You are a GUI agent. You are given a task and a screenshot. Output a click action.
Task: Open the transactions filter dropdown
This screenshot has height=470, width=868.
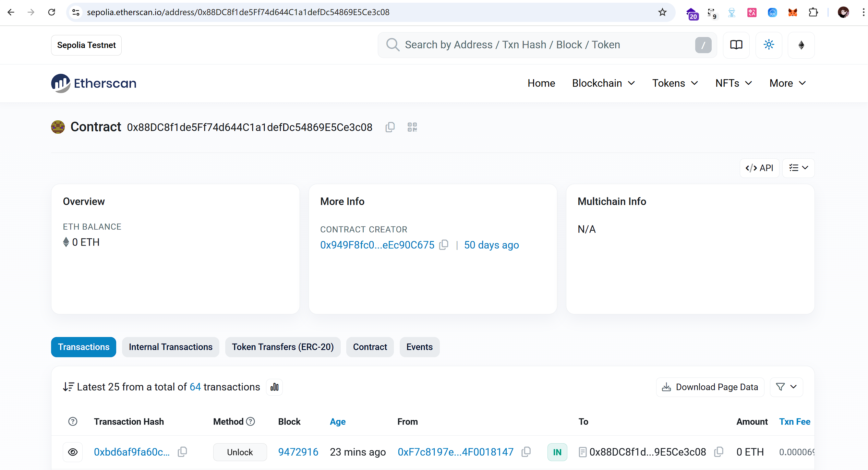click(786, 387)
